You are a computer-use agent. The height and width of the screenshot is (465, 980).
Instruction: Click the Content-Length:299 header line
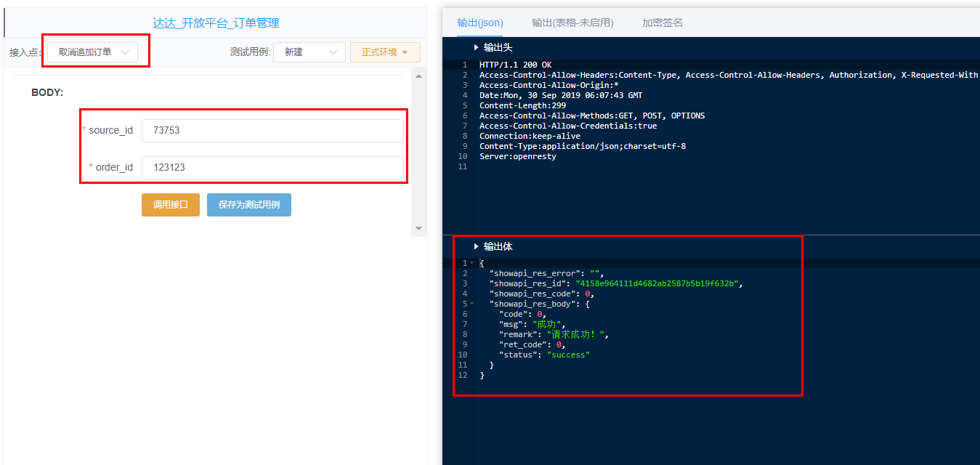point(522,105)
